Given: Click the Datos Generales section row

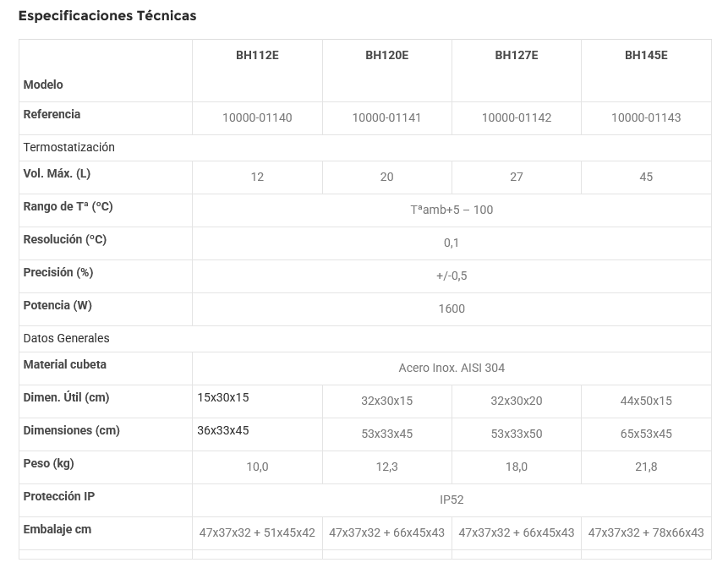Looking at the screenshot, I should tap(67, 339).
